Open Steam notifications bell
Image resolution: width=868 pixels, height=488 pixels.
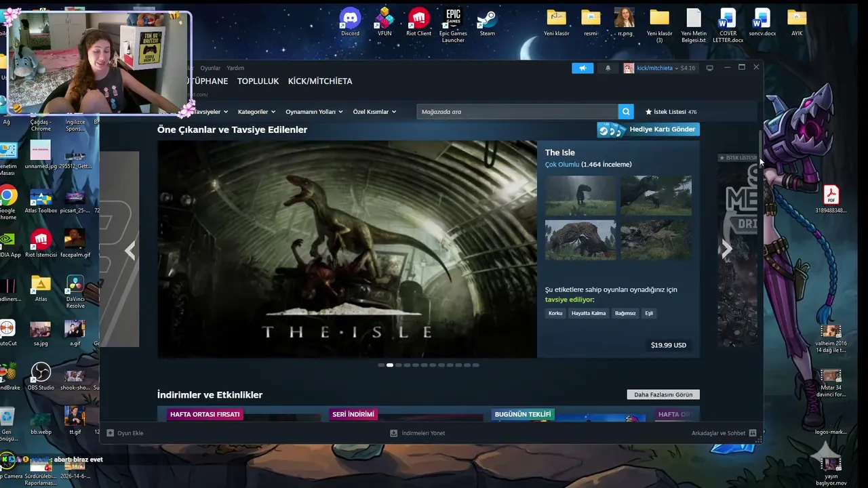click(x=608, y=68)
